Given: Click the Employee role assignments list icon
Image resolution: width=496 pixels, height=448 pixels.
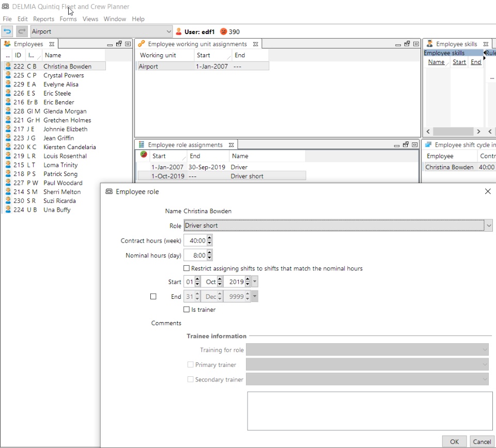Looking at the screenshot, I should [x=142, y=145].
